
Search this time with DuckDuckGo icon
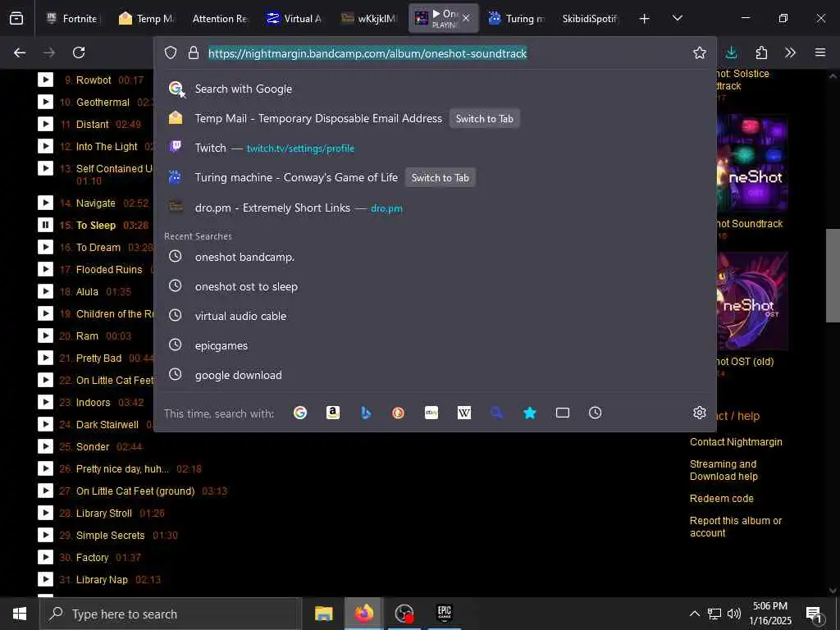[398, 413]
